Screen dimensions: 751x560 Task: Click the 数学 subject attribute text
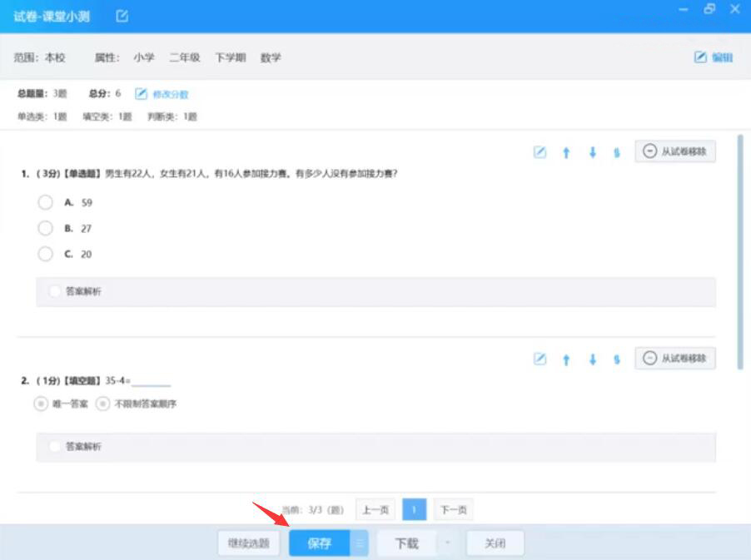click(x=271, y=57)
